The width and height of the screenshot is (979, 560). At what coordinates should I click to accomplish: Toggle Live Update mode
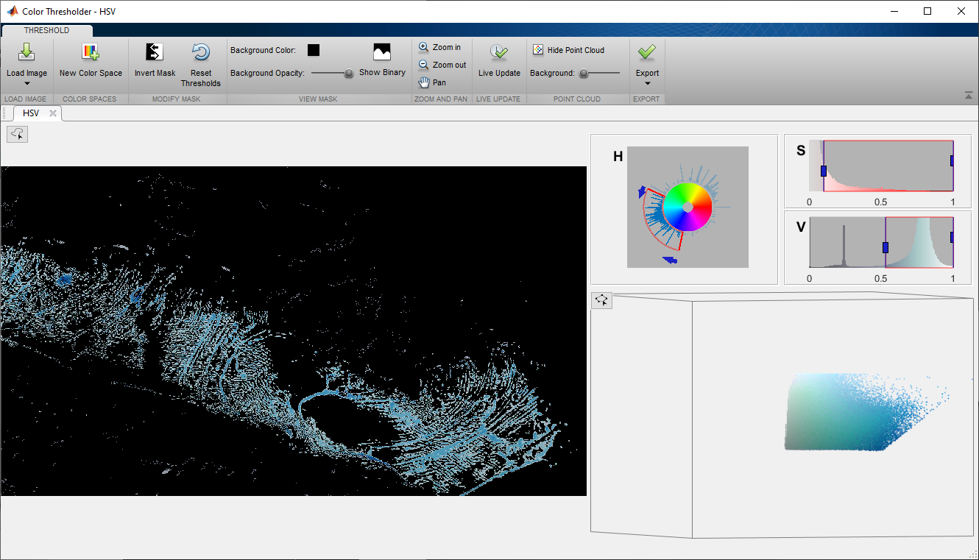499,63
